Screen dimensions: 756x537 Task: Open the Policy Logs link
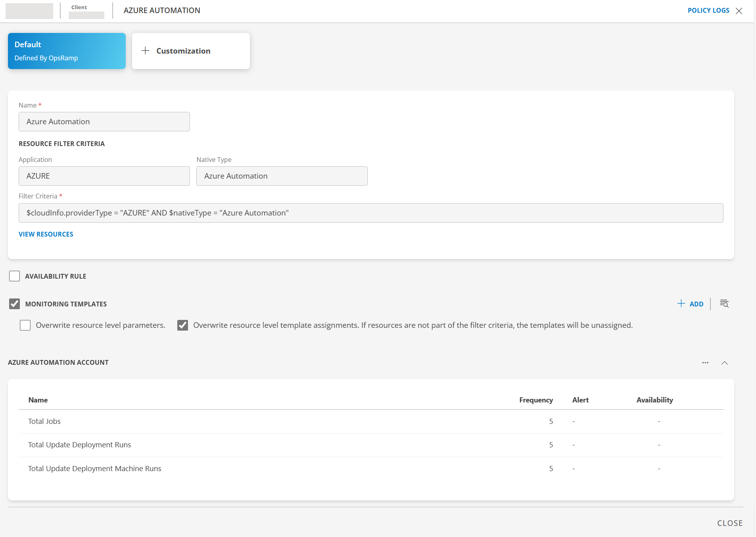click(708, 11)
